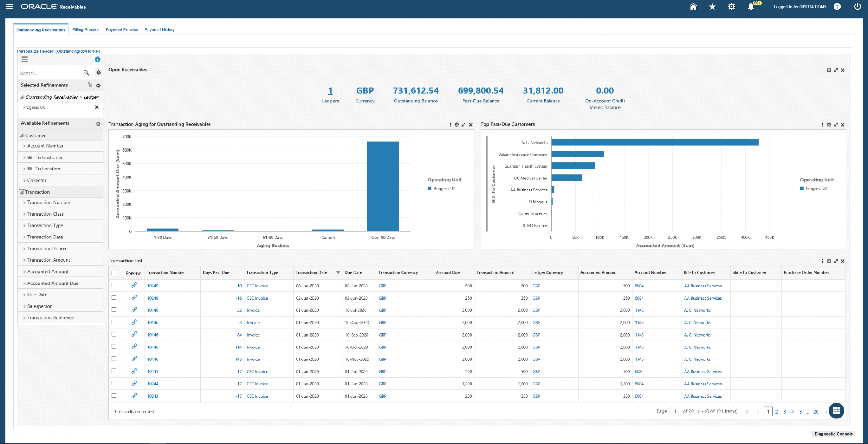
Task: Expand the Account Number refinement
Action: click(x=24, y=146)
